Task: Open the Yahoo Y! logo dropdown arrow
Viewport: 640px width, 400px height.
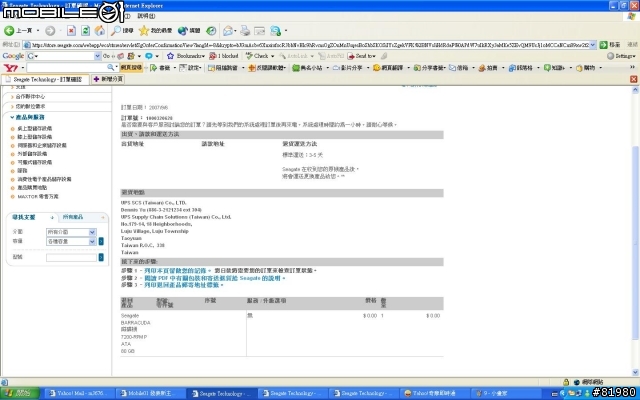Action: click(22, 68)
